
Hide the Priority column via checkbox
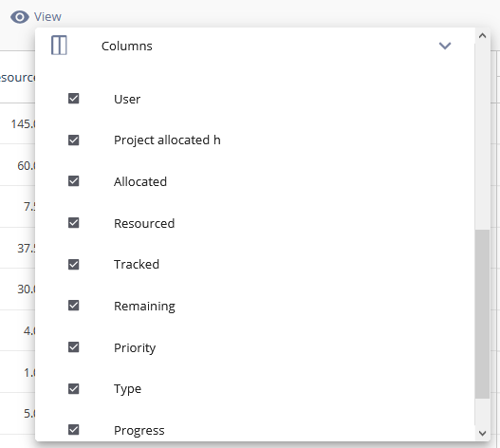[x=74, y=346]
